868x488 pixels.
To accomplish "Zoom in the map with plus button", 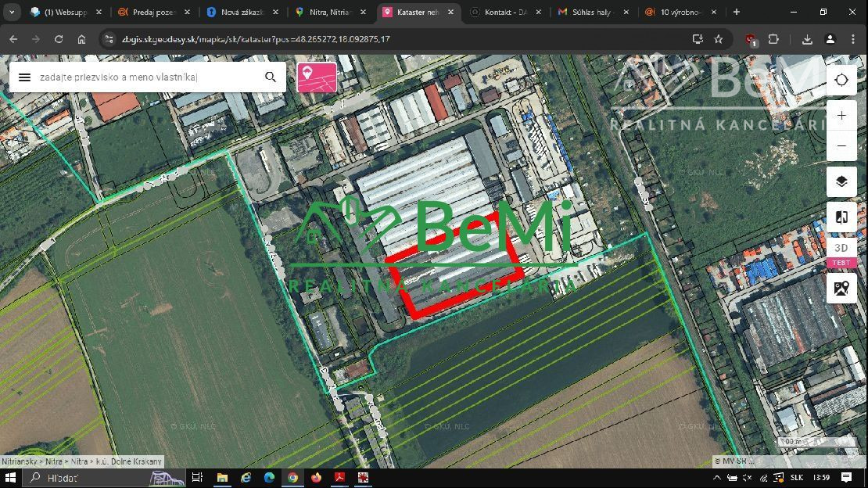I will (x=841, y=115).
